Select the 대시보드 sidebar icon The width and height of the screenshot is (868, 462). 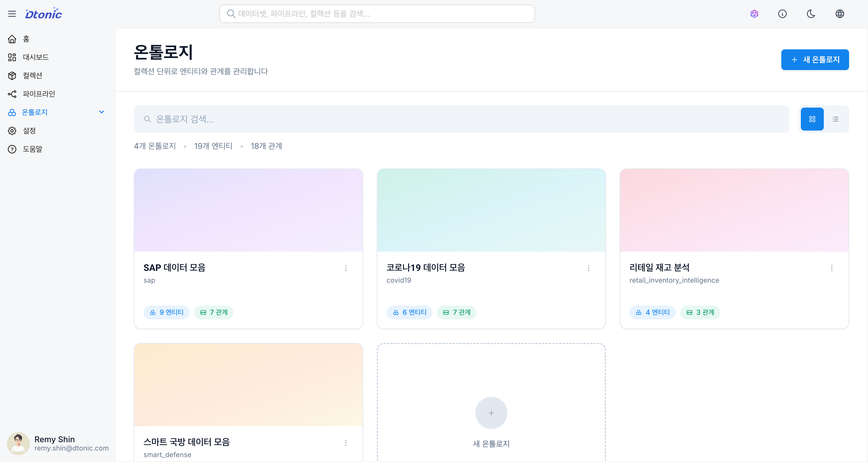12,57
